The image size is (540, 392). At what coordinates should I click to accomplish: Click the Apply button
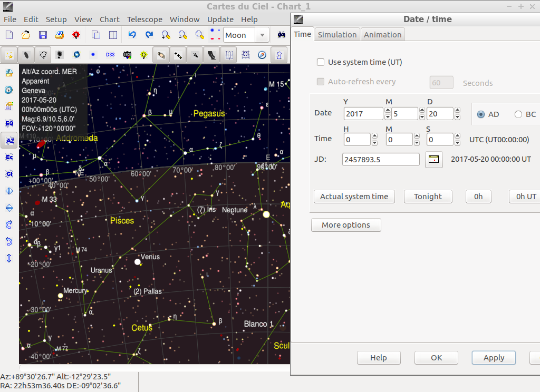pos(494,358)
